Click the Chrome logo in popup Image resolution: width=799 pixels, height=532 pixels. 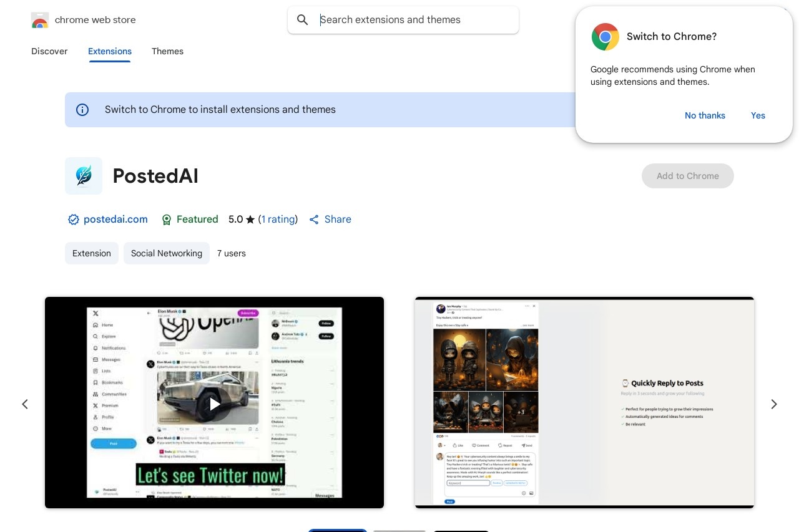click(605, 37)
